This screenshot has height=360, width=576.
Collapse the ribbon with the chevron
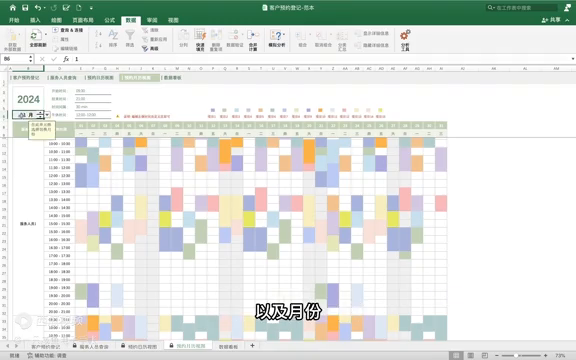[568, 20]
